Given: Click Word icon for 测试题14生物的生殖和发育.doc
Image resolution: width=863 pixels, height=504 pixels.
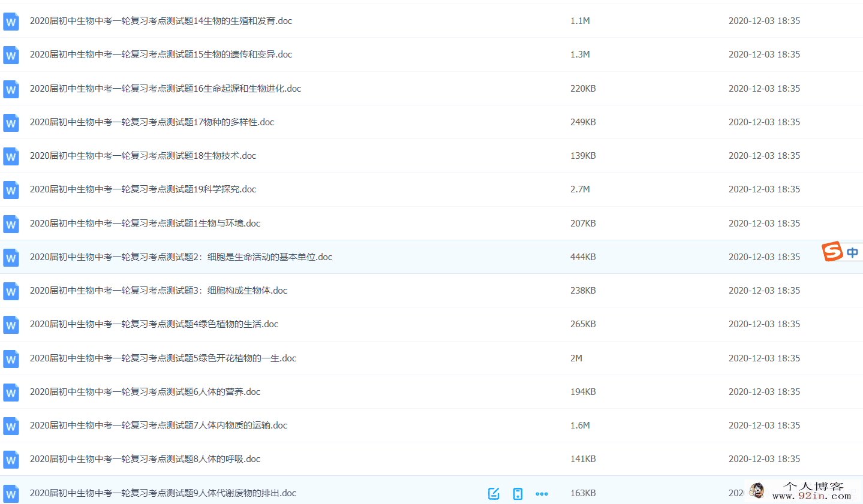Looking at the screenshot, I should click(11, 22).
